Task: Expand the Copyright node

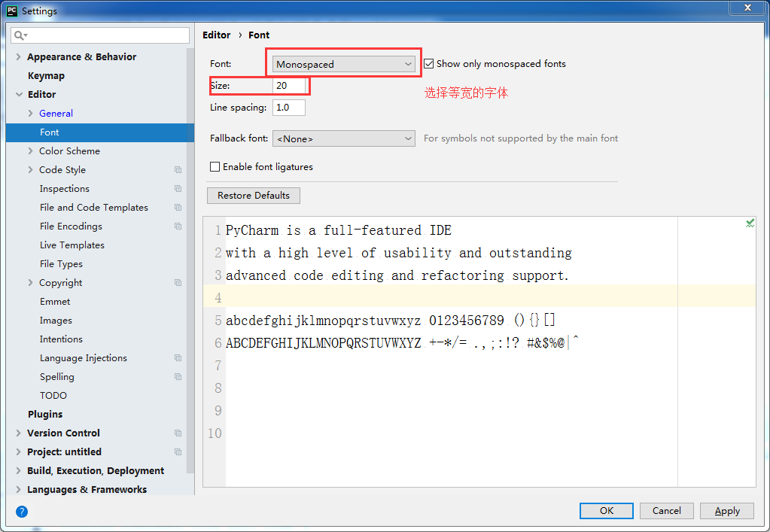Action: pos(30,283)
